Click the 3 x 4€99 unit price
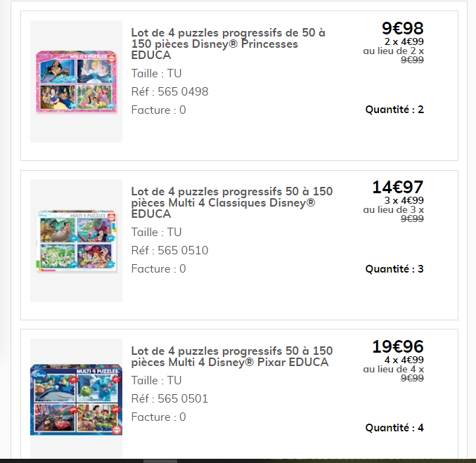Screen dimensions: 476x463 pyautogui.click(x=404, y=201)
